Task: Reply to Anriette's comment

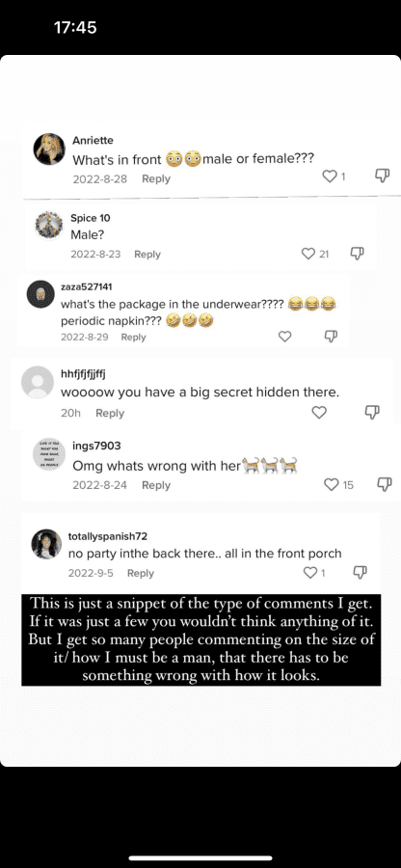Action: 156,178
